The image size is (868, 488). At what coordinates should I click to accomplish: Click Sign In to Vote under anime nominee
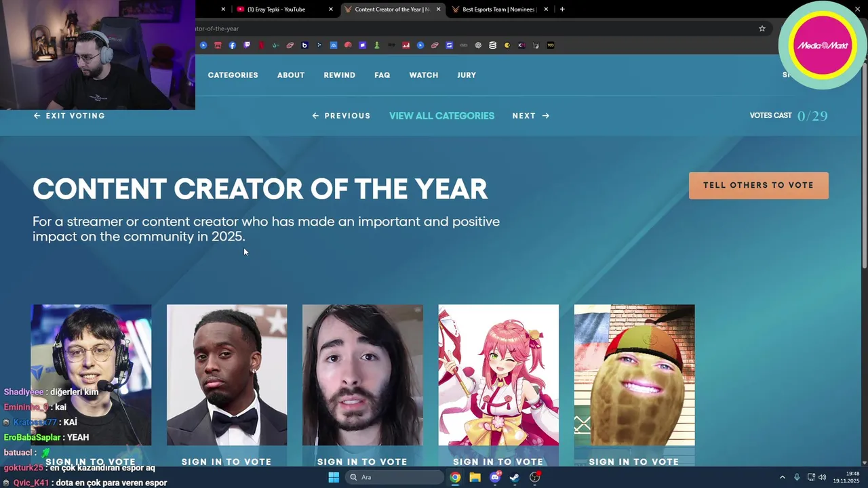point(498,462)
